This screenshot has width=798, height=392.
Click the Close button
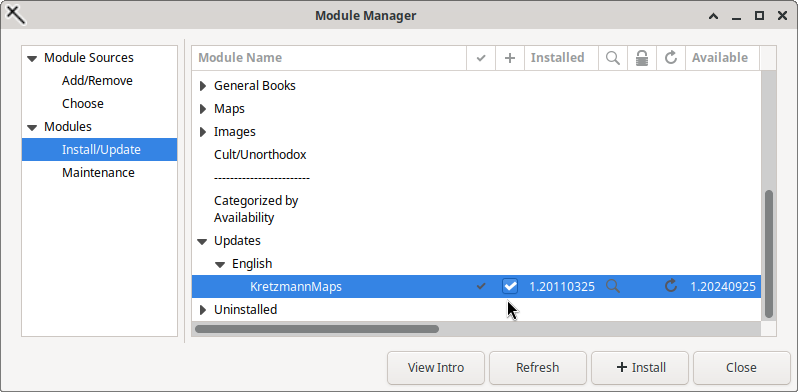[742, 368]
